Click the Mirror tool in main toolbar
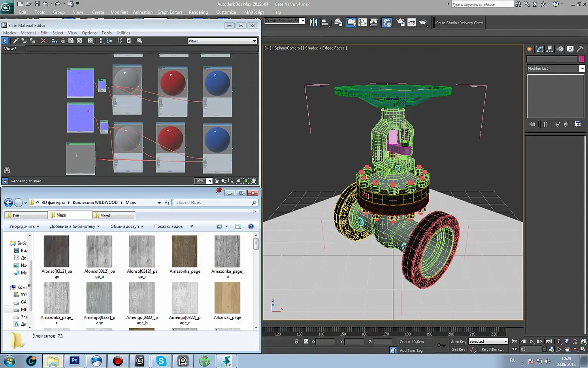 pos(314,23)
